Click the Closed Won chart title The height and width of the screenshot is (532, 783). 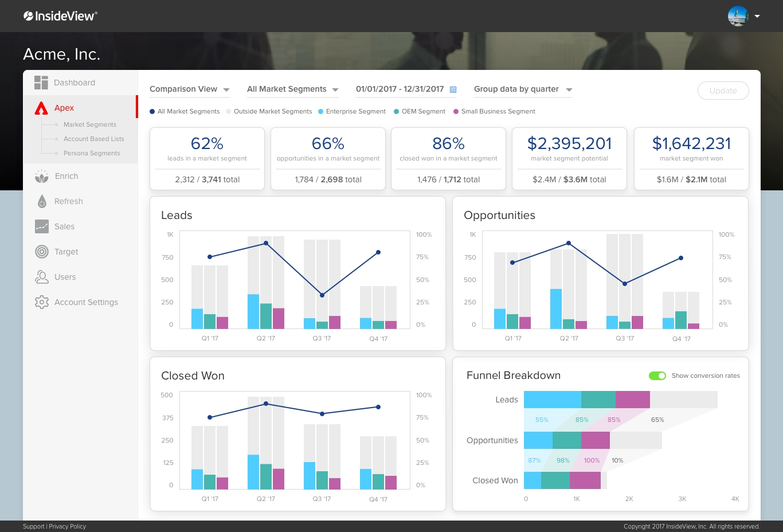point(193,376)
